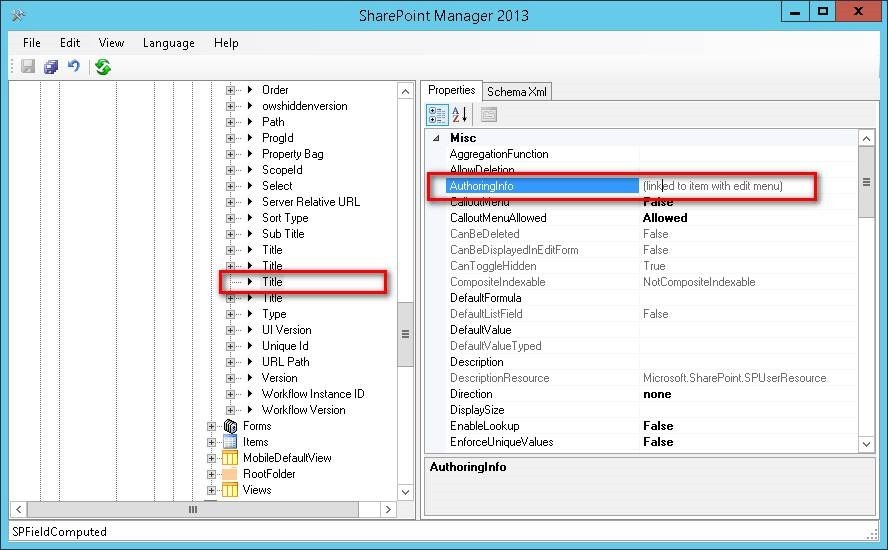
Task: Expand the Items node
Action: pyautogui.click(x=211, y=442)
